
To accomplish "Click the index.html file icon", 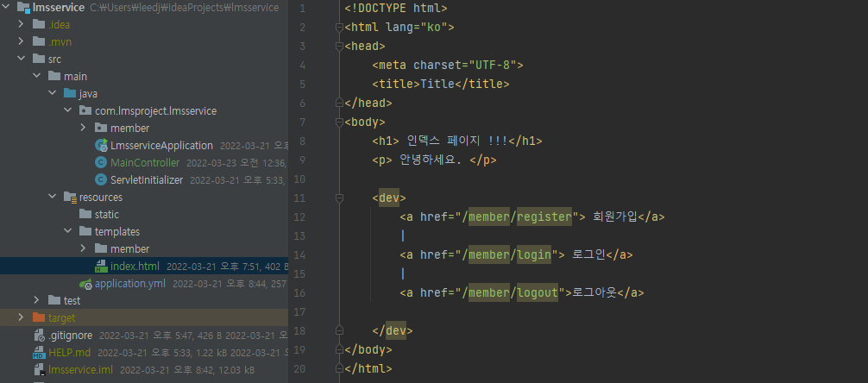I will click(x=101, y=266).
